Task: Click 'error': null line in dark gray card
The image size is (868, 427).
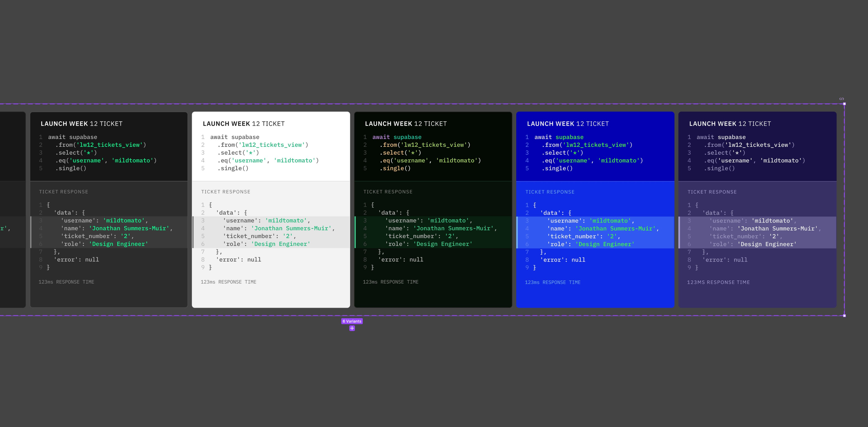Action: pyautogui.click(x=76, y=260)
